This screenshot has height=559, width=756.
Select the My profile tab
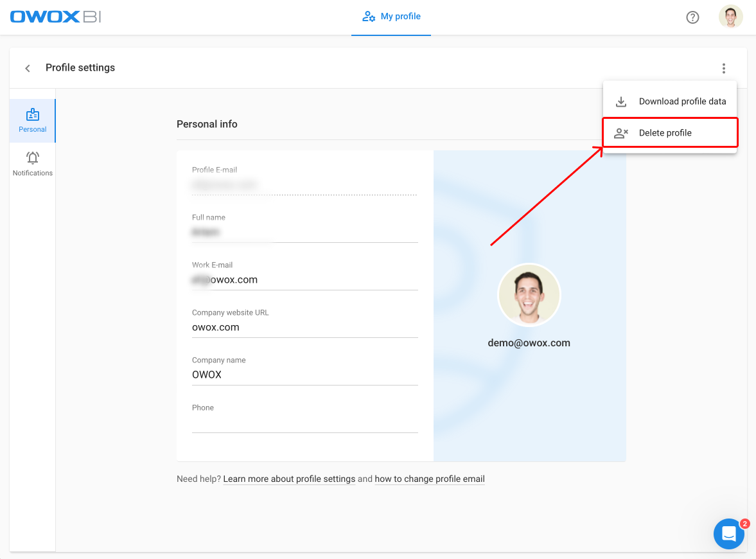391,17
